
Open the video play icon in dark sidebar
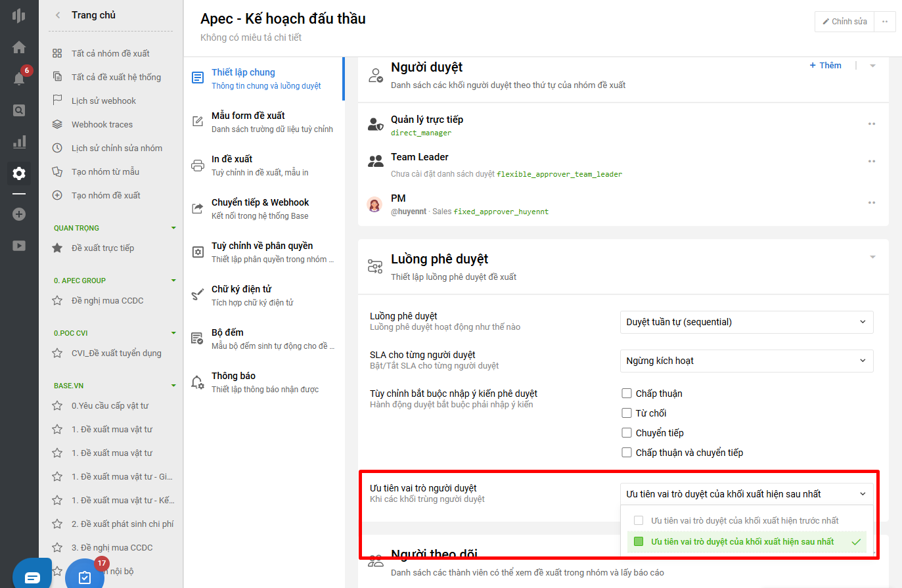(x=19, y=246)
